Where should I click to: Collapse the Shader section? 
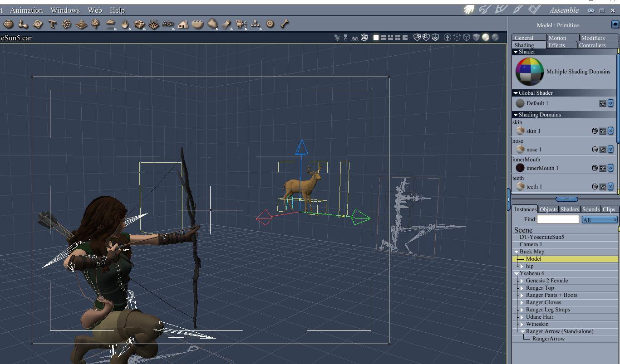[516, 52]
